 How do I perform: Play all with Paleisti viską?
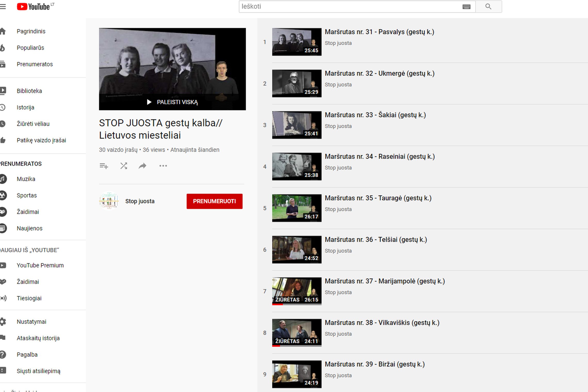coord(172,102)
